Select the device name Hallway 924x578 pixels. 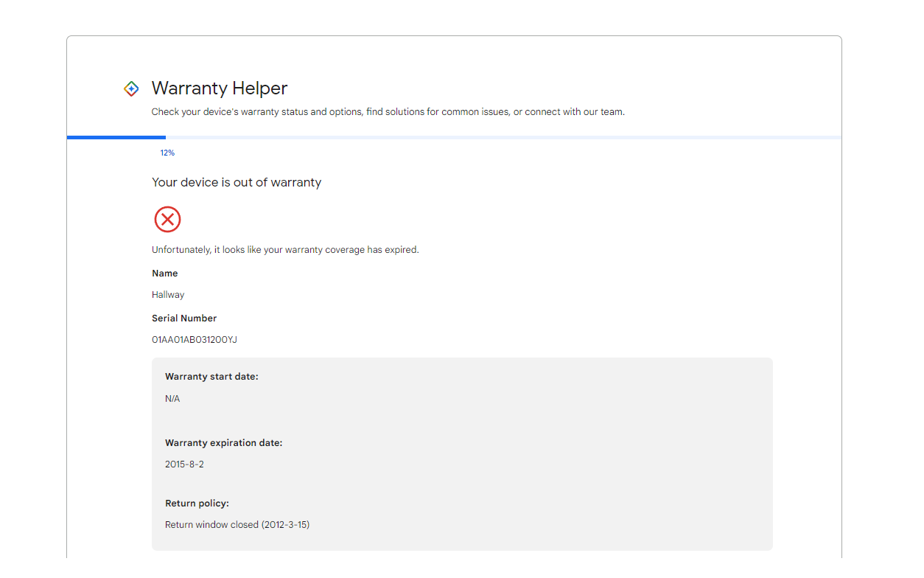(168, 295)
